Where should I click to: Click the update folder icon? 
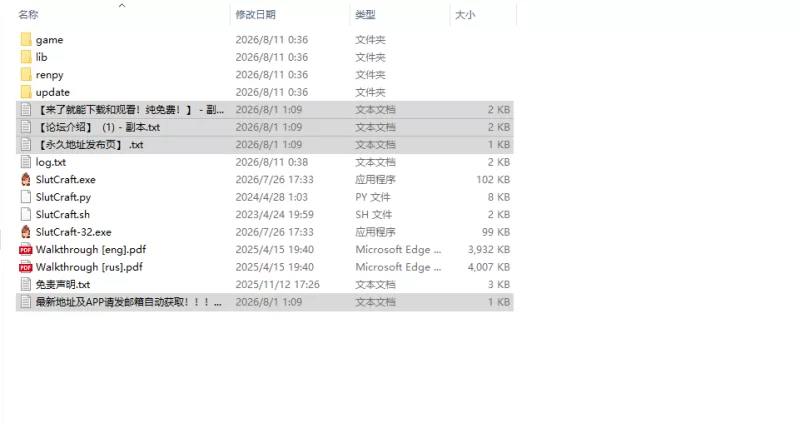point(26,92)
